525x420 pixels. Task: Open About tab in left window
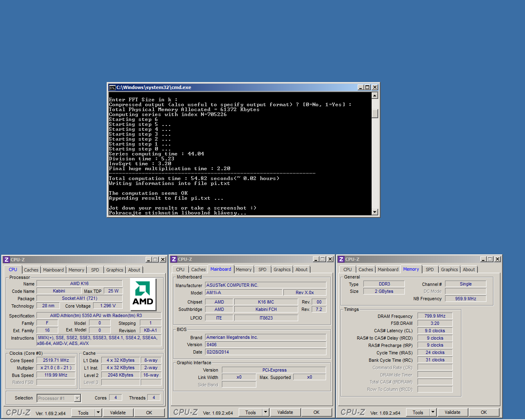pos(134,270)
